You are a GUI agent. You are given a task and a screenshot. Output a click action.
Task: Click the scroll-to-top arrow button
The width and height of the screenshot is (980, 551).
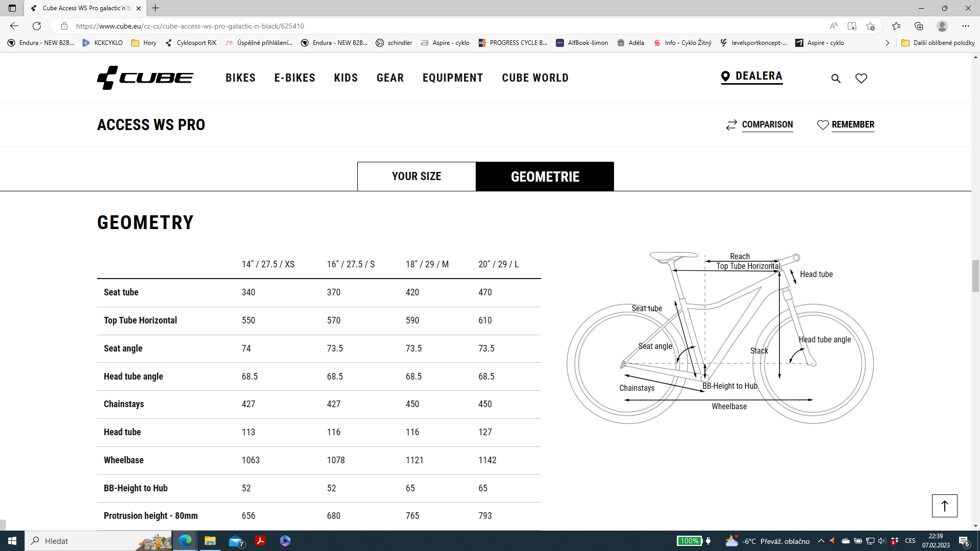coord(944,506)
